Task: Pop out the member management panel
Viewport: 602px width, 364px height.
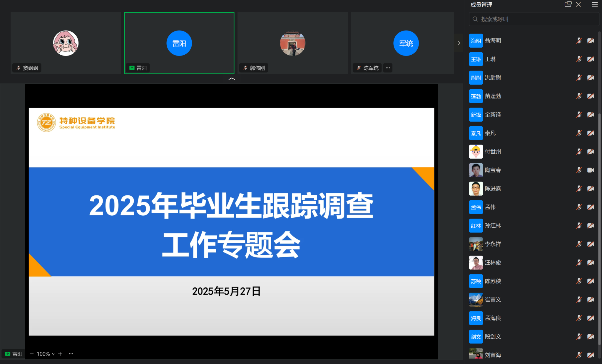Action: pyautogui.click(x=568, y=4)
